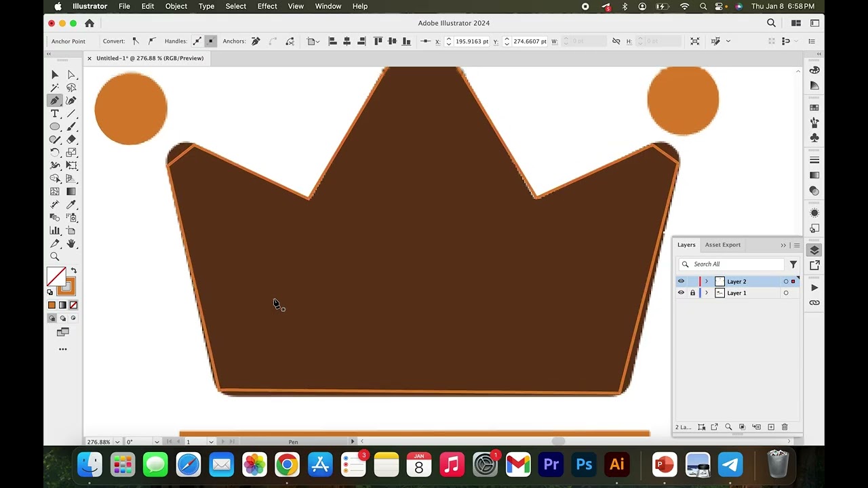868x488 pixels.
Task: Click Isolate Selected Object button
Action: pos(695,41)
